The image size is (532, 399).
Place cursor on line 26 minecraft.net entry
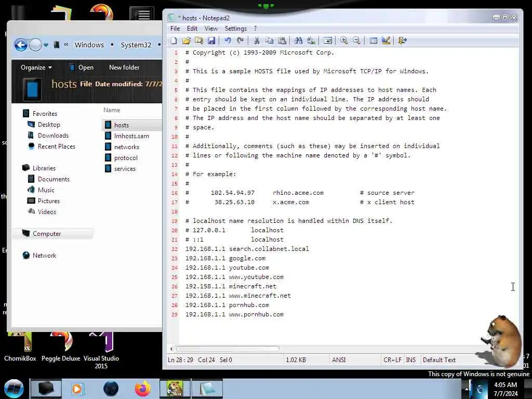231,286
